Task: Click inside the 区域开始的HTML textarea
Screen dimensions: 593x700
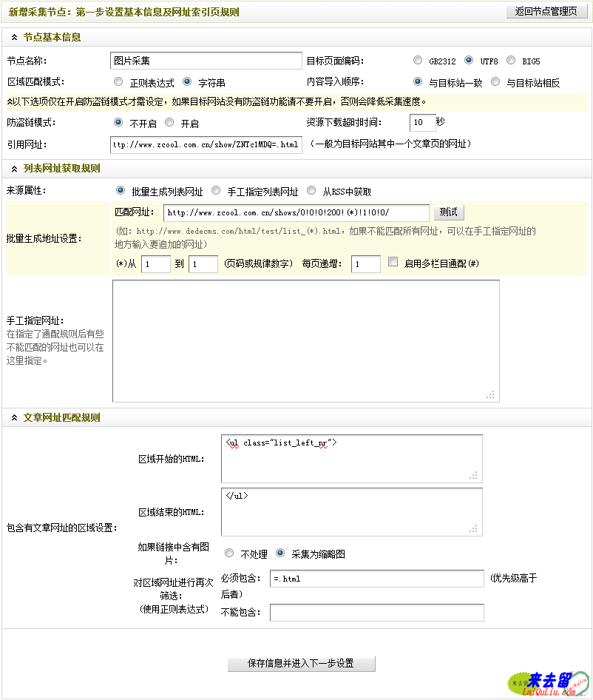Action: point(352,459)
